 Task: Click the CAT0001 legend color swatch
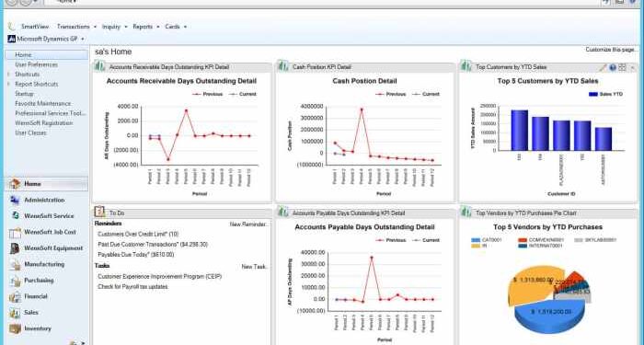coord(476,240)
